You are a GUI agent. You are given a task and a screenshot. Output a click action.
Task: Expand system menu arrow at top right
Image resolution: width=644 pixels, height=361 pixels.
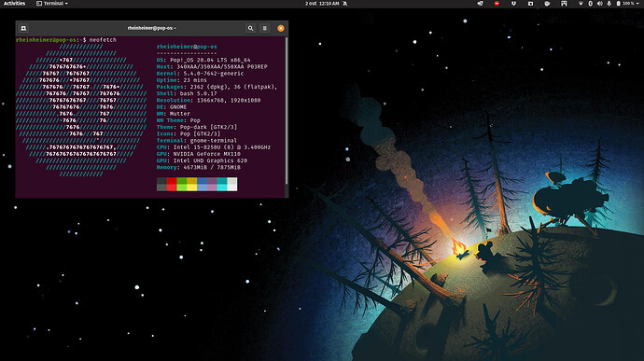pyautogui.click(x=637, y=4)
